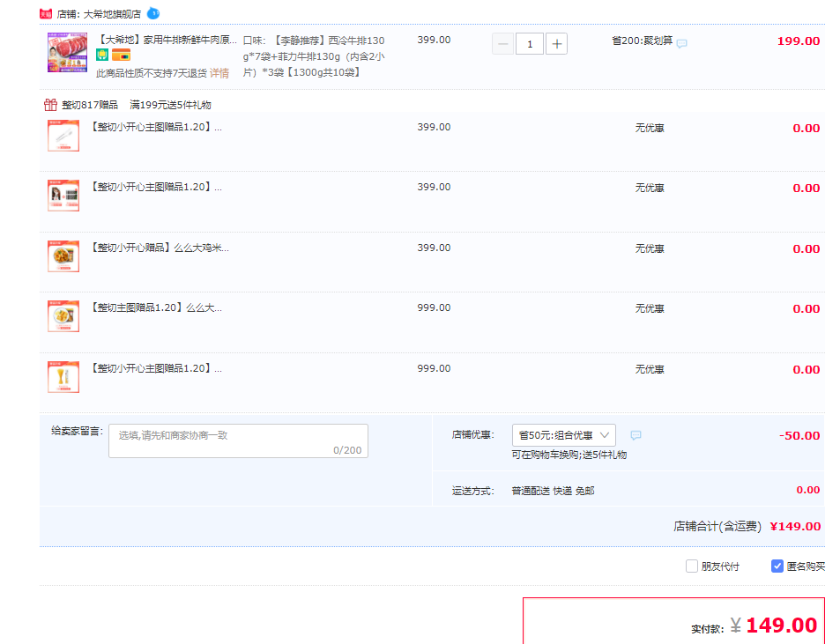Open the 【整切小开心赠品】么么大鸡米 gift title
This screenshot has width=840, height=644.
click(160, 248)
